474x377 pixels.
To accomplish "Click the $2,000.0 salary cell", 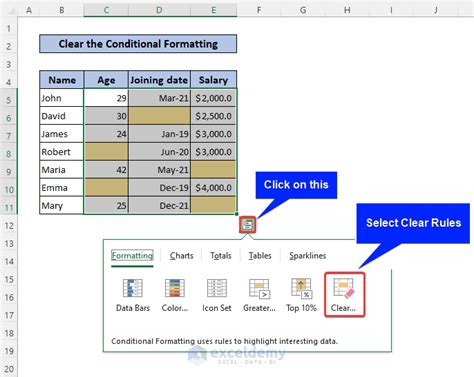I will tap(214, 98).
